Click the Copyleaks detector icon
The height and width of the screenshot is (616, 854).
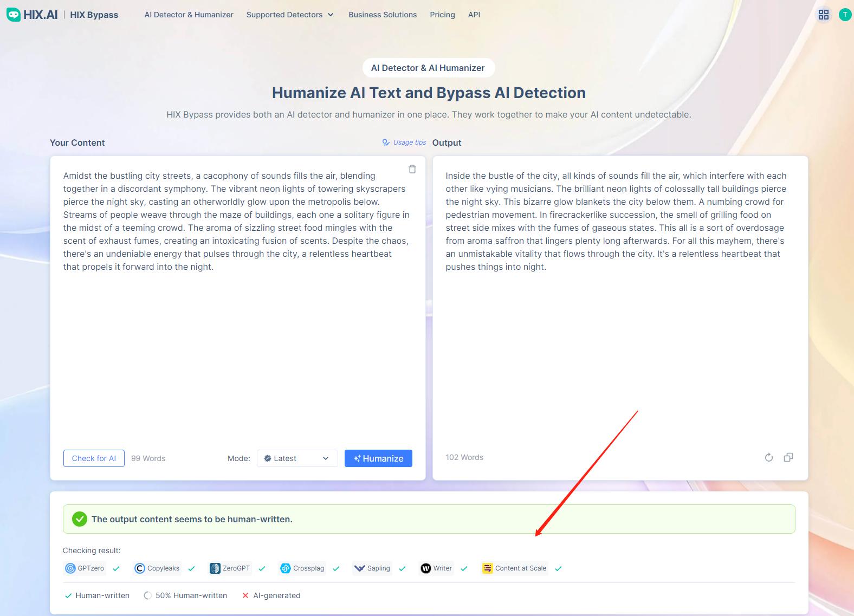pos(140,568)
